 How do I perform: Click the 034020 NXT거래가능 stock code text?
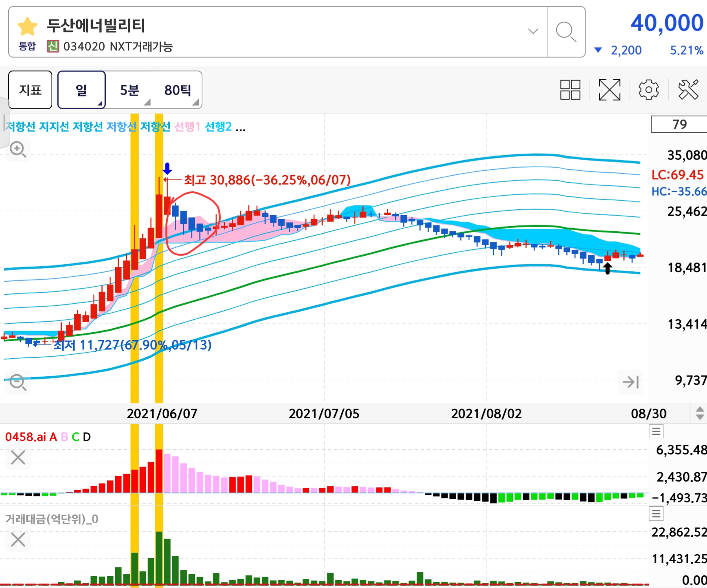(x=118, y=47)
